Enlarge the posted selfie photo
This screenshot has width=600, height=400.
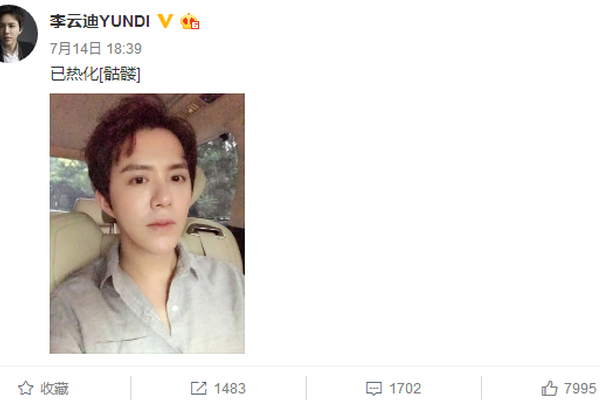pos(147,223)
